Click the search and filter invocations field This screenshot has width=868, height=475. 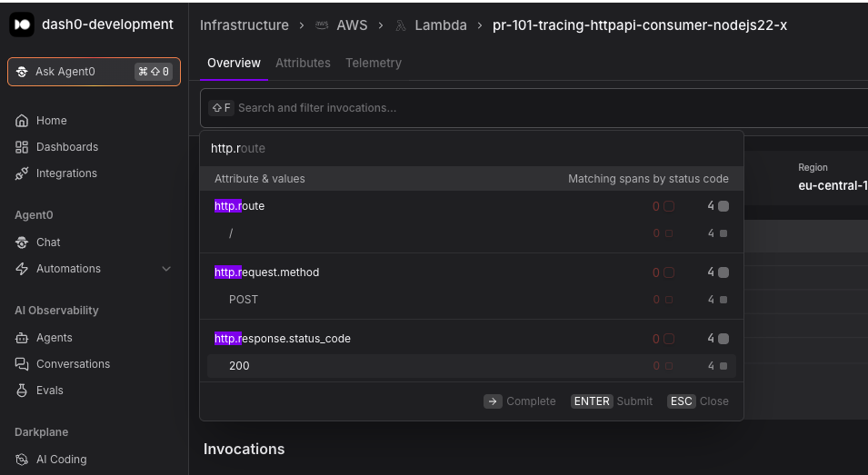click(534, 108)
